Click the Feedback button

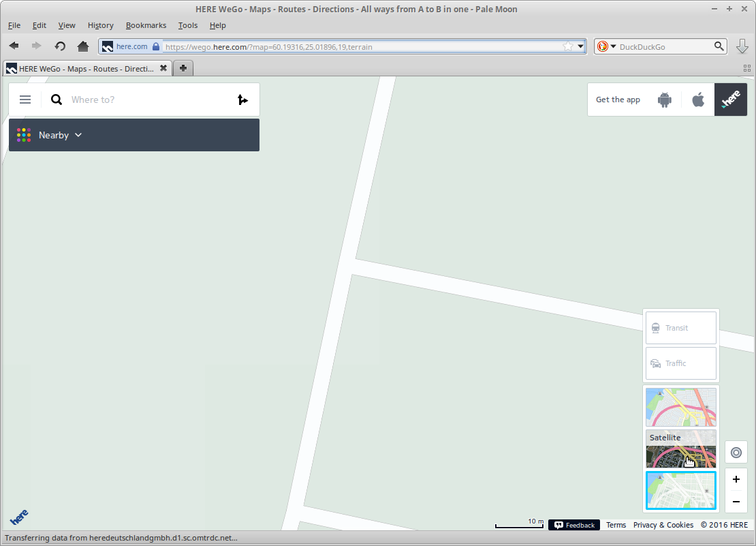[574, 525]
